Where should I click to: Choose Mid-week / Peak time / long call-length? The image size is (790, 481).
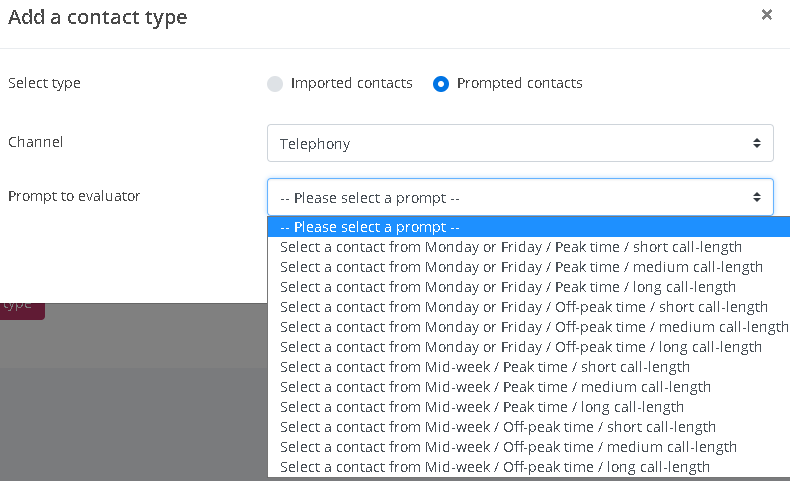tap(482, 407)
